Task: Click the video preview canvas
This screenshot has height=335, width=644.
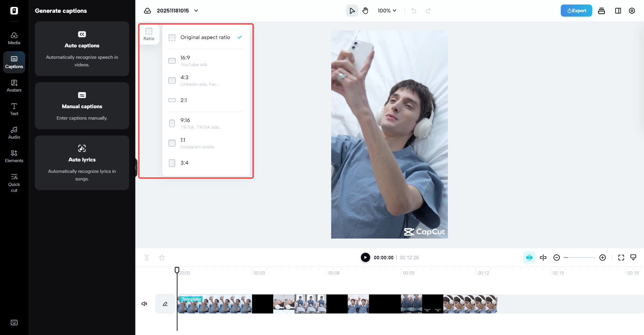Action: [x=390, y=134]
